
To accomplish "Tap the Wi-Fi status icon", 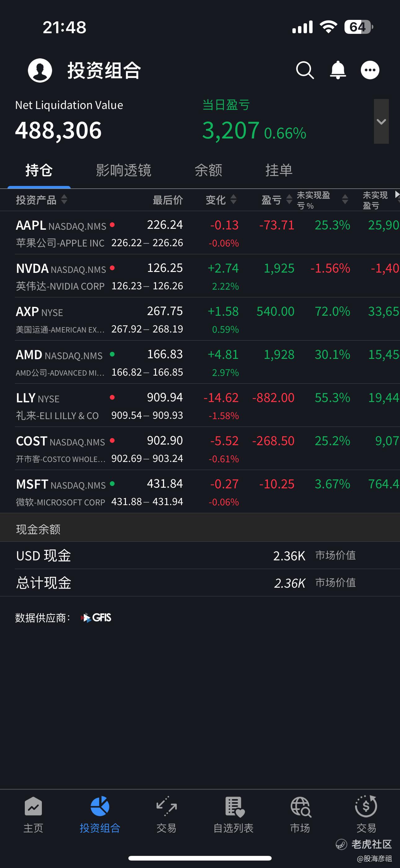I will point(328,27).
